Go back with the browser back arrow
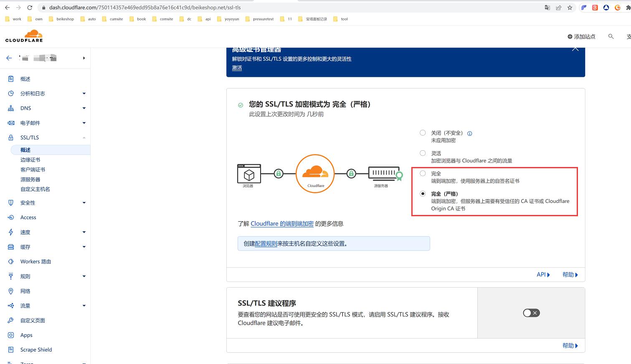 7,8
